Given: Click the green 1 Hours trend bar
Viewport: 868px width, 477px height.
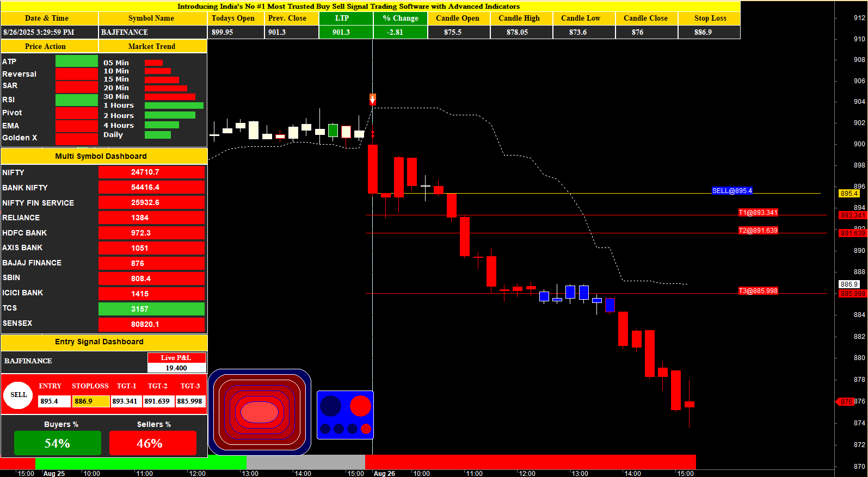Looking at the screenshot, I should click(174, 106).
